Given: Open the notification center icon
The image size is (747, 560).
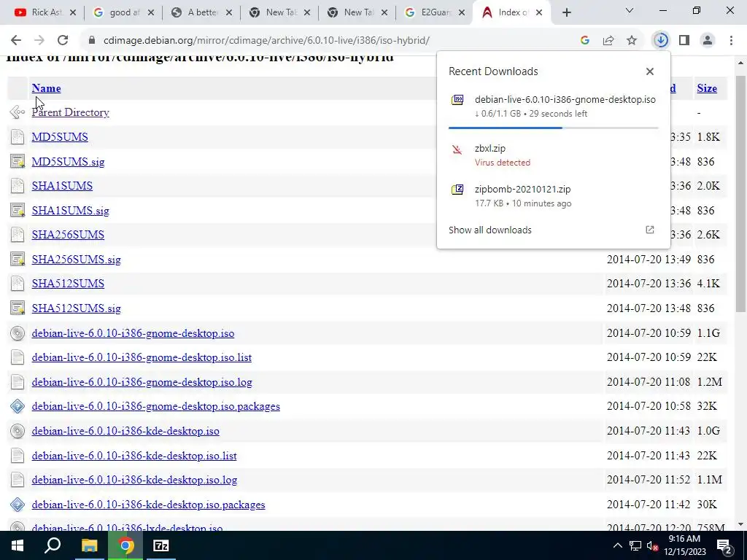Looking at the screenshot, I should coord(724,545).
